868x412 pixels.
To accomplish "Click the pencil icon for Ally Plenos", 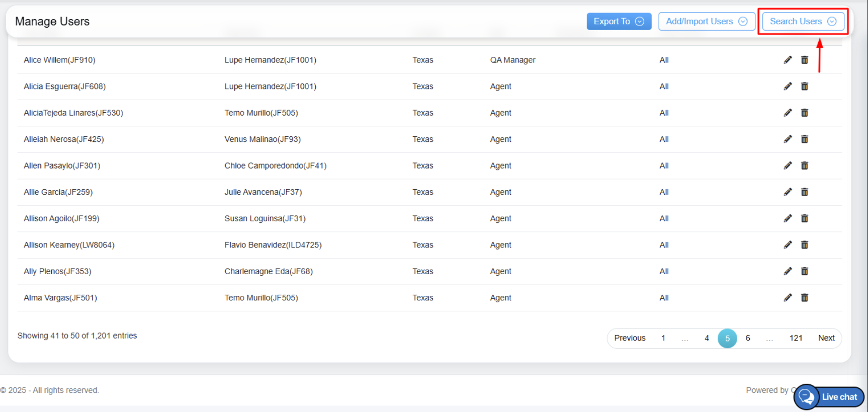I will 788,271.
